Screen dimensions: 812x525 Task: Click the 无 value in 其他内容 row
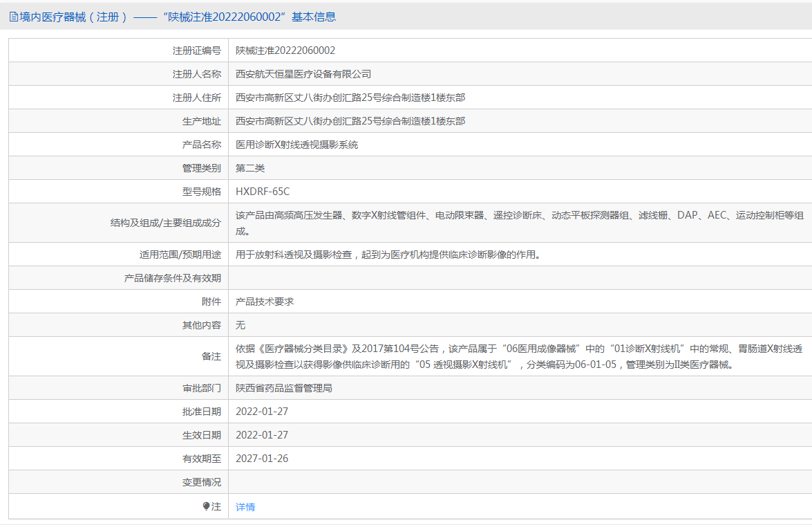tap(240, 325)
